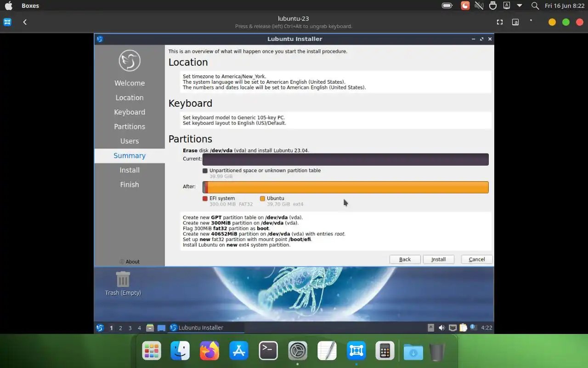The image size is (588, 368).
Task: Toggle fullscreen in the Boxes header
Action: click(x=500, y=22)
